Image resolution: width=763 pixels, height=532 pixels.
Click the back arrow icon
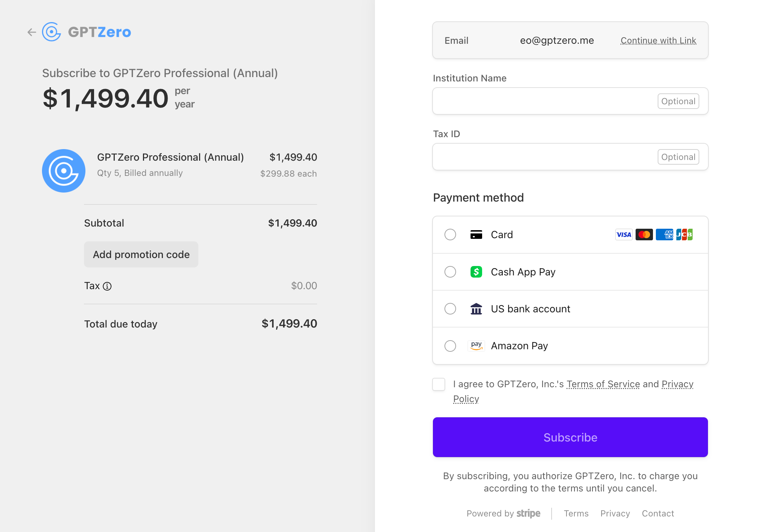pos(32,32)
